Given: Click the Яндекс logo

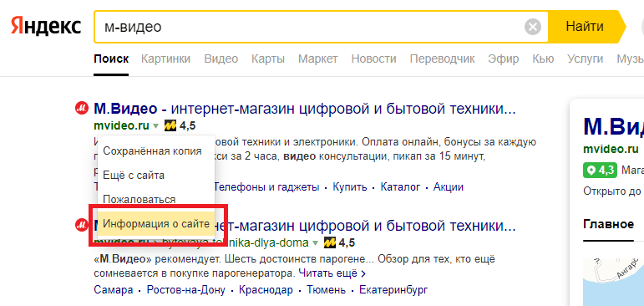Looking at the screenshot, I should [46, 27].
